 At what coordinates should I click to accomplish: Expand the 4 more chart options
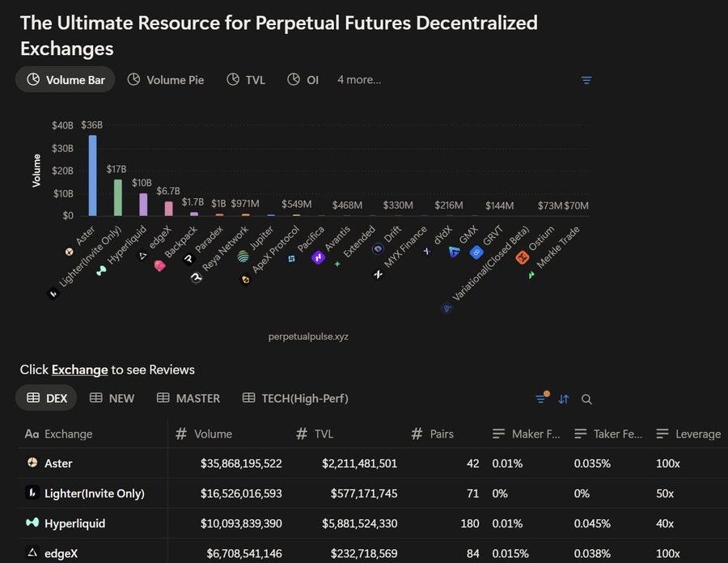point(358,79)
